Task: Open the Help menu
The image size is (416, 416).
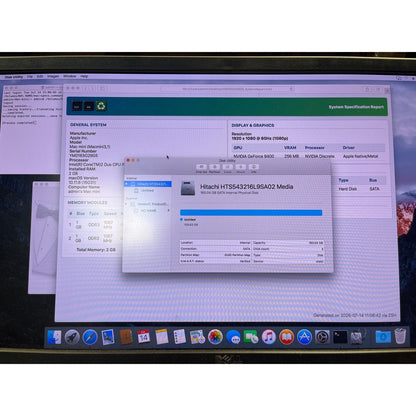Action: tap(84, 76)
